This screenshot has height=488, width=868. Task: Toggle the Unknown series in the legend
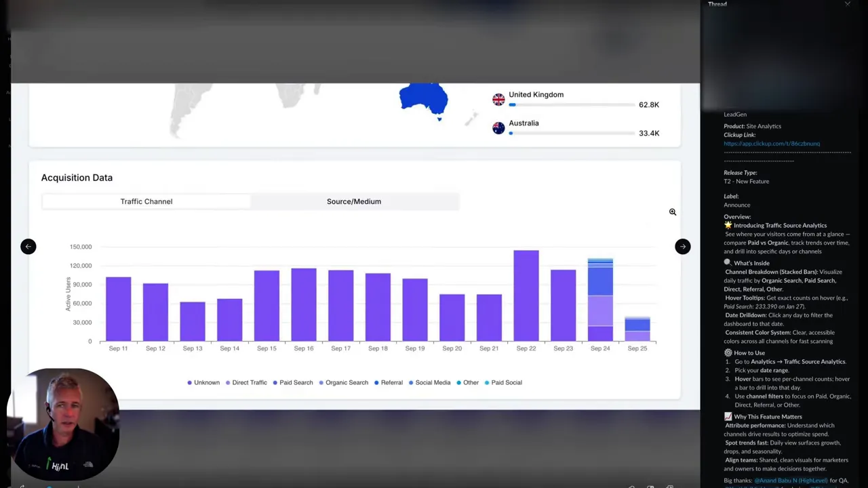tap(189, 382)
